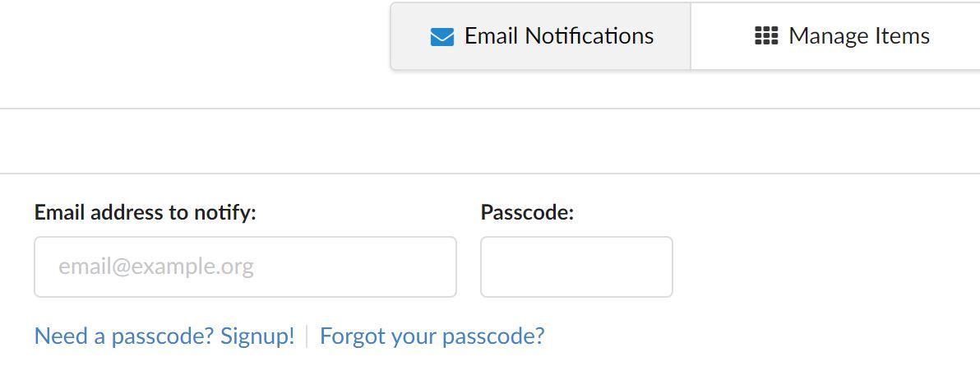Click "Need a passcode?" link text

125,336
